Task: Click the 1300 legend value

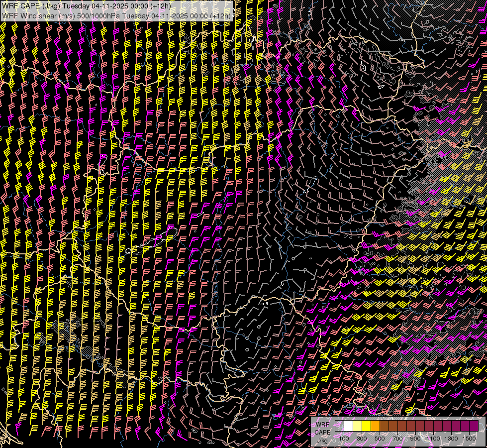Action: click(451, 439)
